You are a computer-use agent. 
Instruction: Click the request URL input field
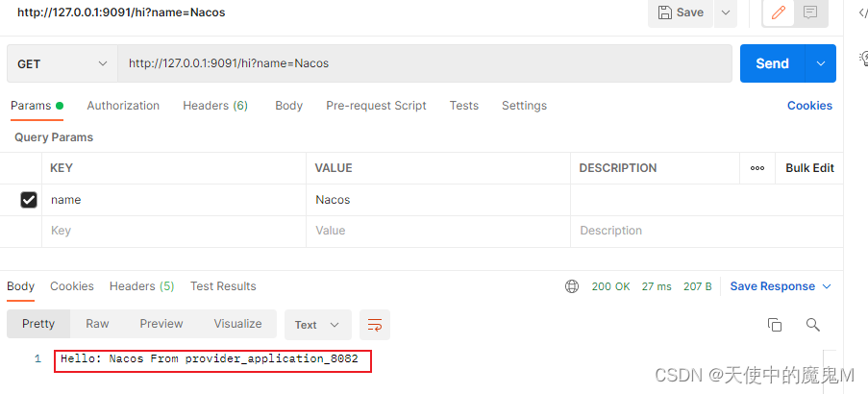tap(425, 63)
